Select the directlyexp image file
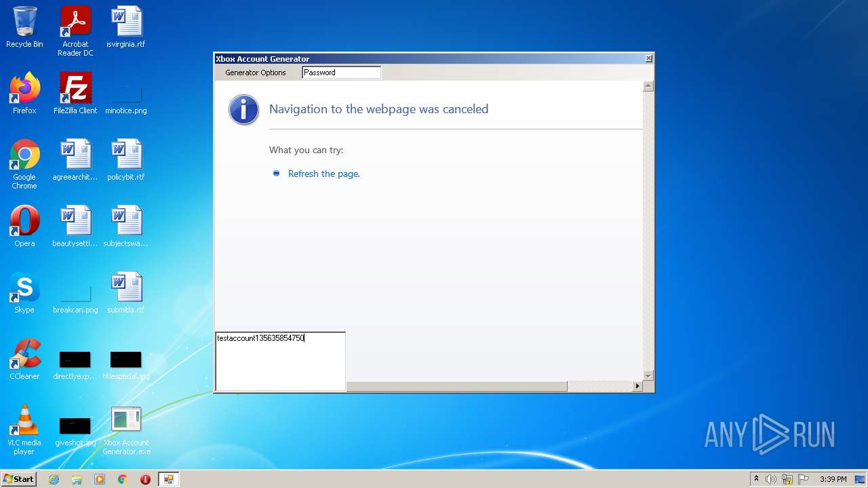 75,365
